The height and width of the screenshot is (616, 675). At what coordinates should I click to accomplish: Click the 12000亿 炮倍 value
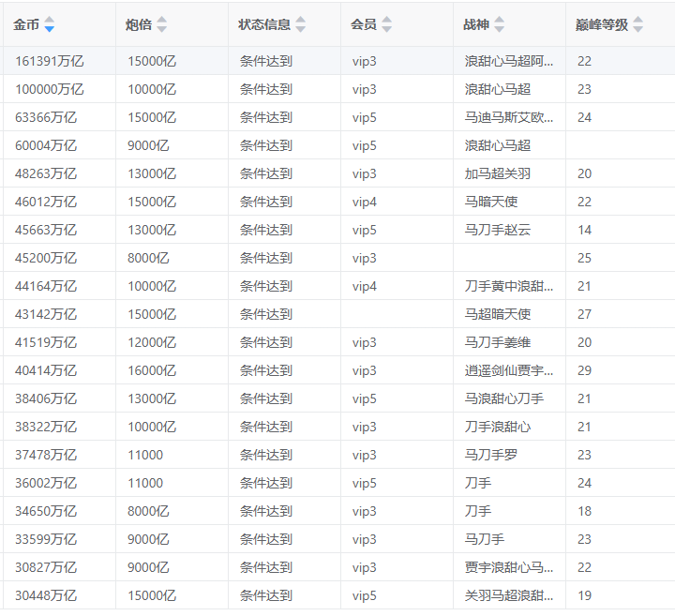[152, 342]
